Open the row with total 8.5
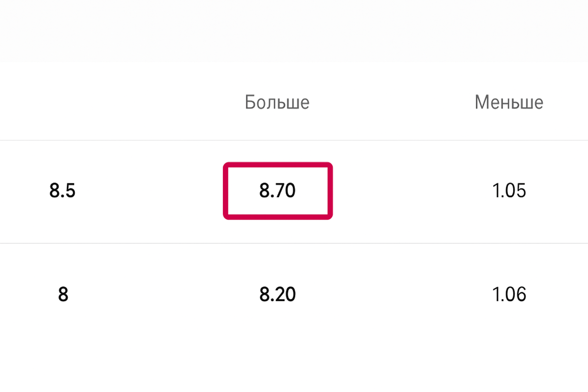The image size is (588, 392). (62, 191)
